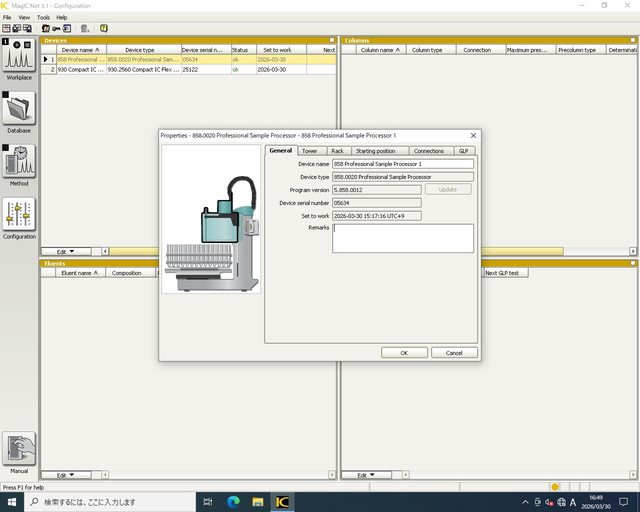Maximize the Devices panel with corner box
Viewport: 640px width, 512px height.
coord(331,40)
